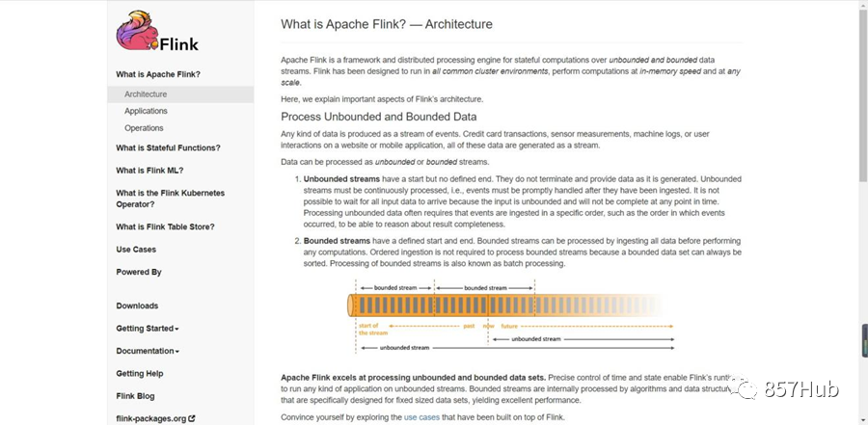The width and height of the screenshot is (868, 425).
Task: Click the WeChat icon near 857Hub
Action: tap(744, 388)
